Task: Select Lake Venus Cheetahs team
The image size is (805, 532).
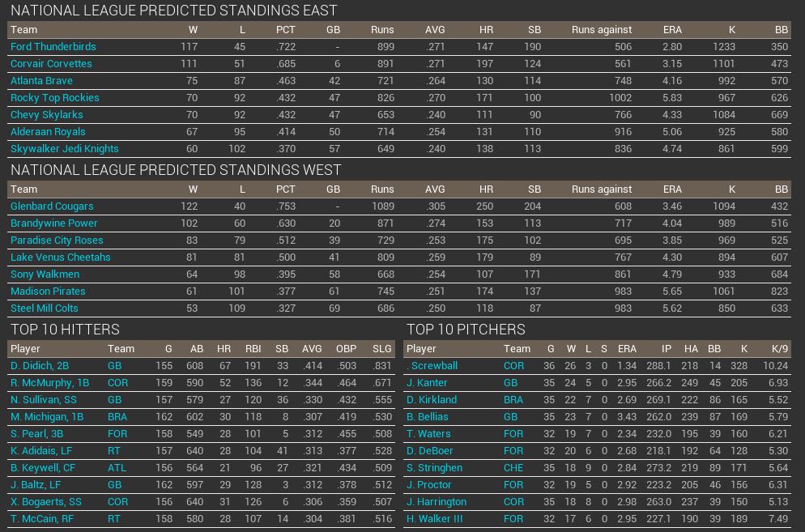Action: click(x=60, y=257)
